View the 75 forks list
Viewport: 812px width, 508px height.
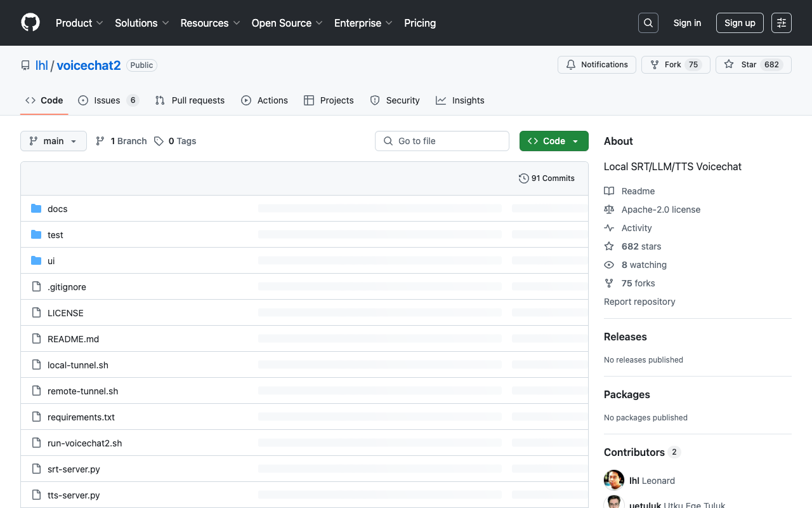pyautogui.click(x=629, y=283)
